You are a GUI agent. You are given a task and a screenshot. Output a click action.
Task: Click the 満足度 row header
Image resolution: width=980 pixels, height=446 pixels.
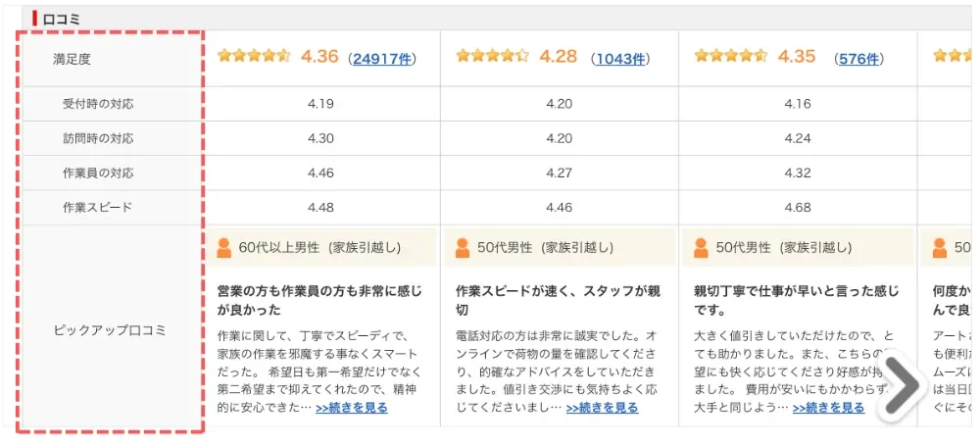(x=72, y=60)
